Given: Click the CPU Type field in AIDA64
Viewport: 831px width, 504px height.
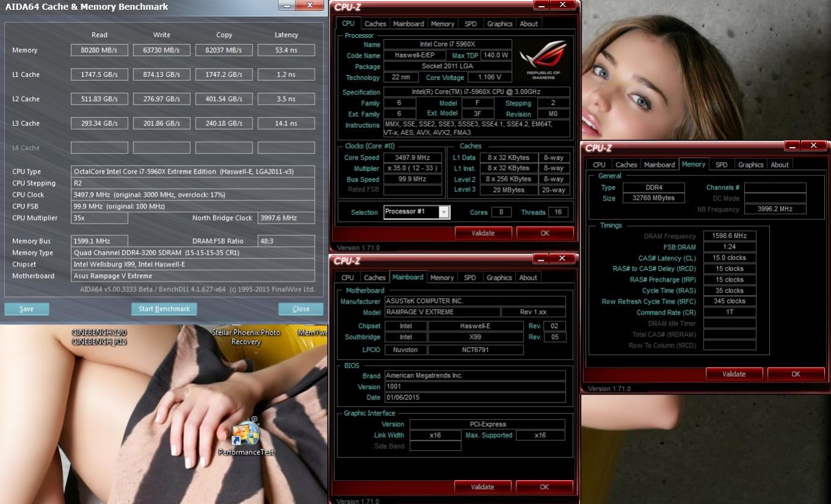Looking at the screenshot, I should tap(193, 172).
